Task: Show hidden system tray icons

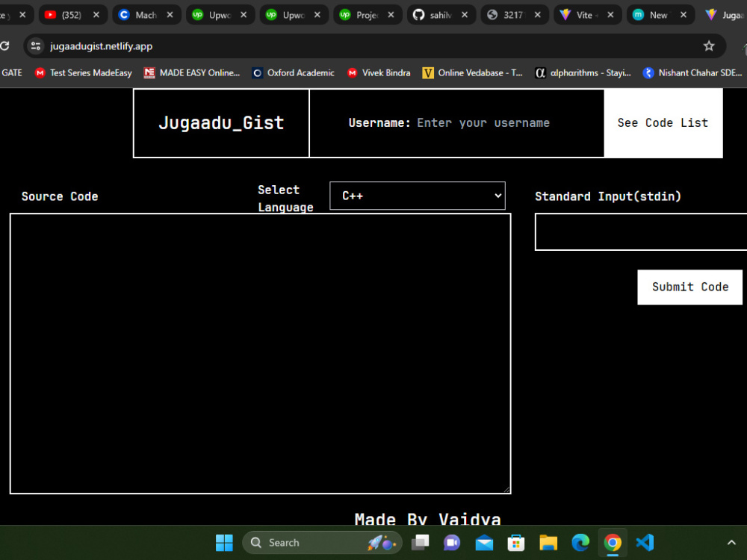Action: (731, 542)
